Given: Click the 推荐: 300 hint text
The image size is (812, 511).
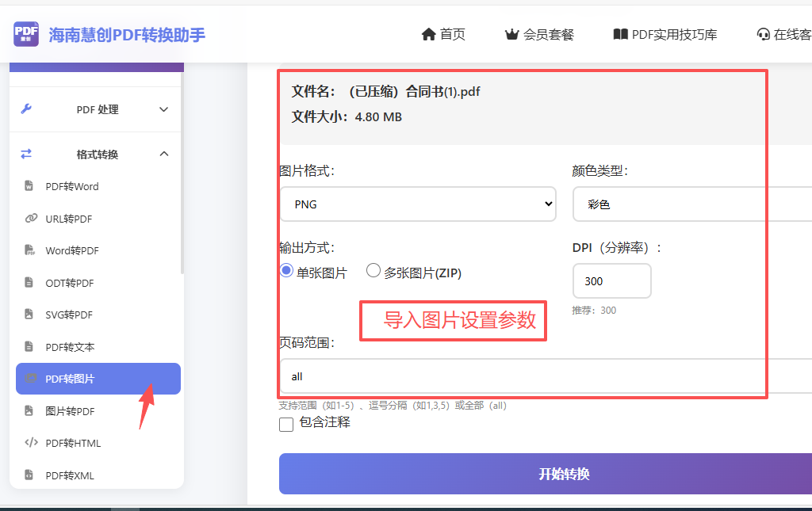Looking at the screenshot, I should tap(594, 311).
